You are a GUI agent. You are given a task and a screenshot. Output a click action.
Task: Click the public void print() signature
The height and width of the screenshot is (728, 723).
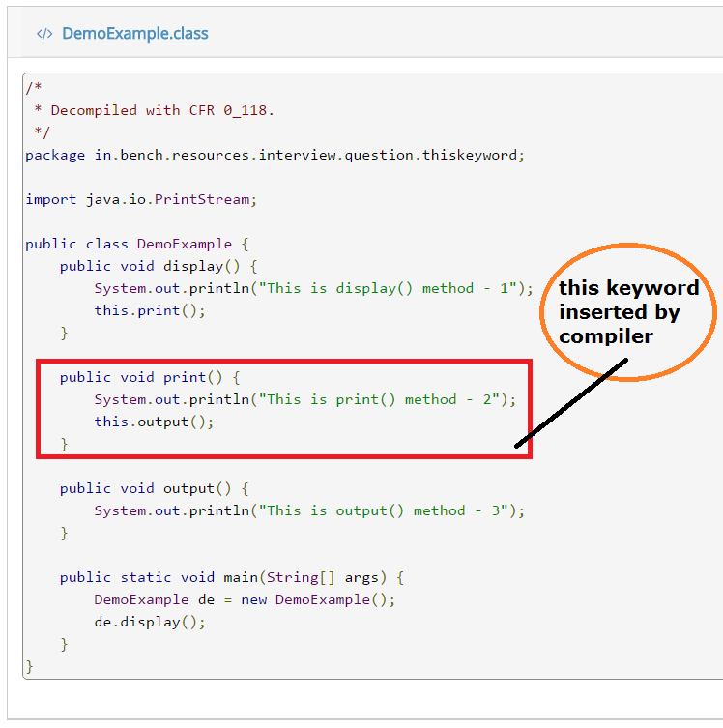[150, 377]
